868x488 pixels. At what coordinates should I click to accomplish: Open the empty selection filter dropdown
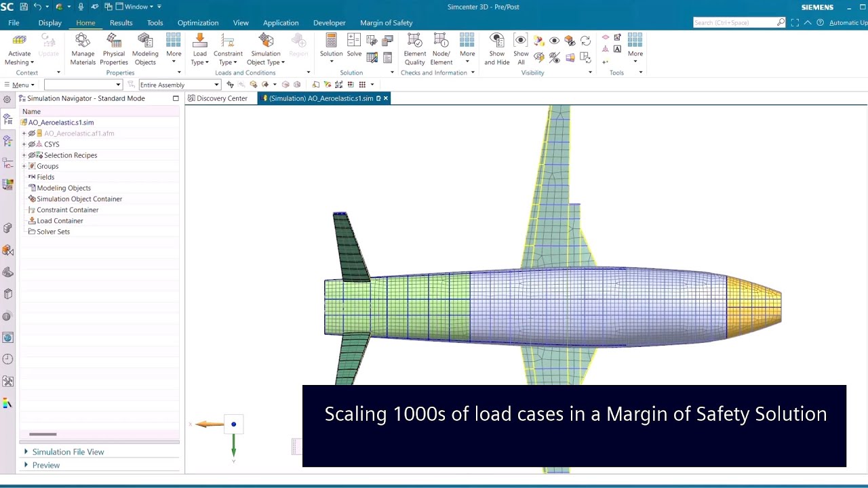pos(83,85)
